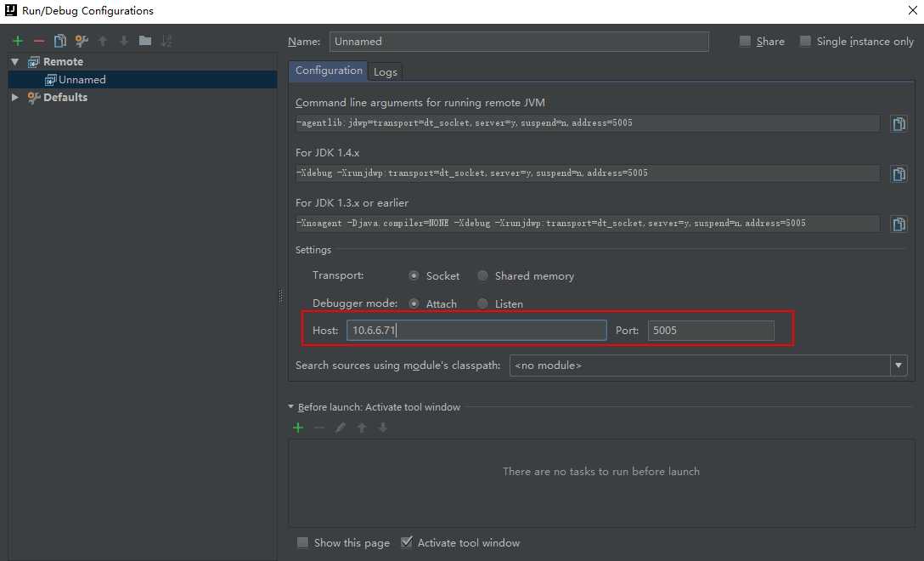Collapse the Remote tree node
Viewport: 924px width, 561px height.
tap(15, 61)
